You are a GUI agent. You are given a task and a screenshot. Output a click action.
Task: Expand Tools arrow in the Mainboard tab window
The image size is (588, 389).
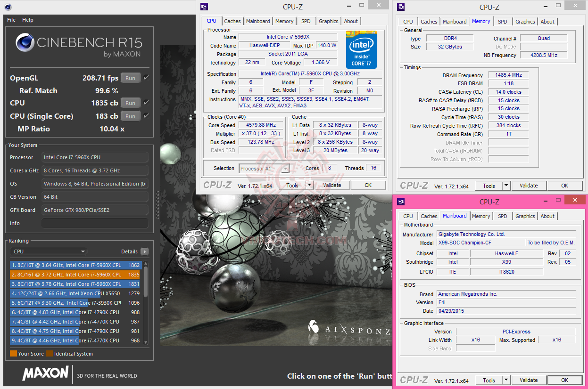point(506,380)
